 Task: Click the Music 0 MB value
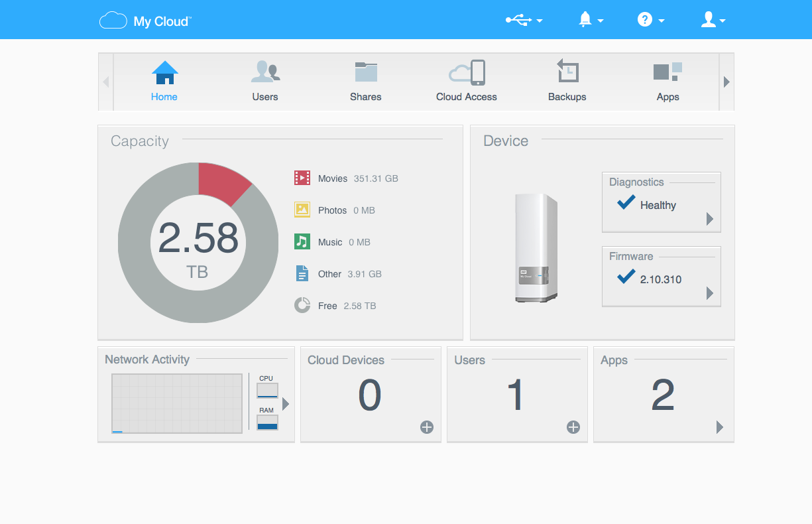(x=359, y=242)
